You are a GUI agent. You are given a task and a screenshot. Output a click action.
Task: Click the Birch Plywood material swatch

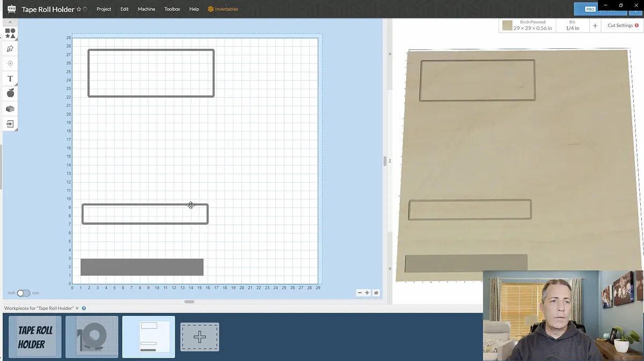pyautogui.click(x=507, y=25)
